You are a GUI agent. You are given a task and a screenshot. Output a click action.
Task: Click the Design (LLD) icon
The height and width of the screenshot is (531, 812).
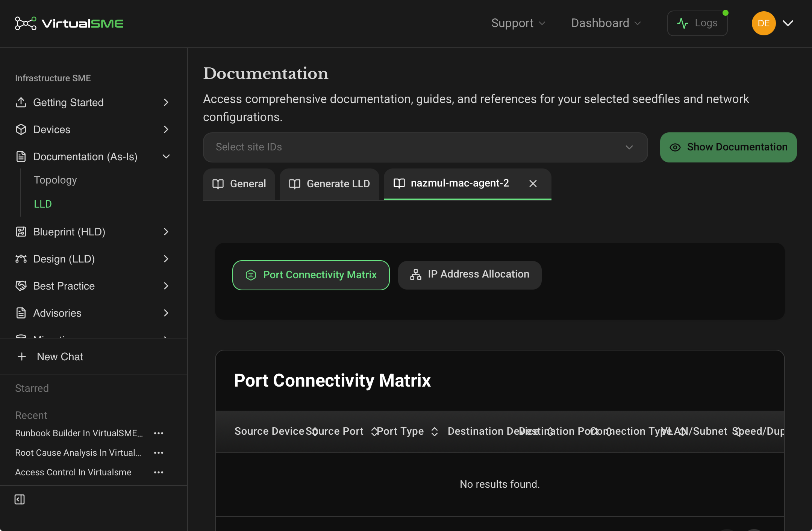(x=21, y=259)
